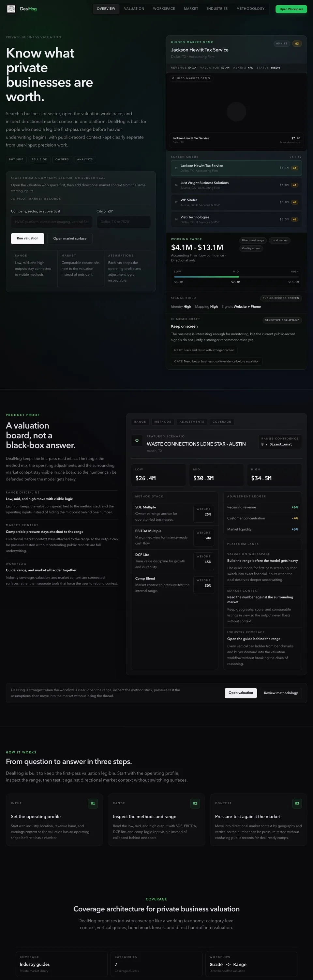313x980 pixels.
Task: Expand the Local market chip
Action: [x=279, y=240]
